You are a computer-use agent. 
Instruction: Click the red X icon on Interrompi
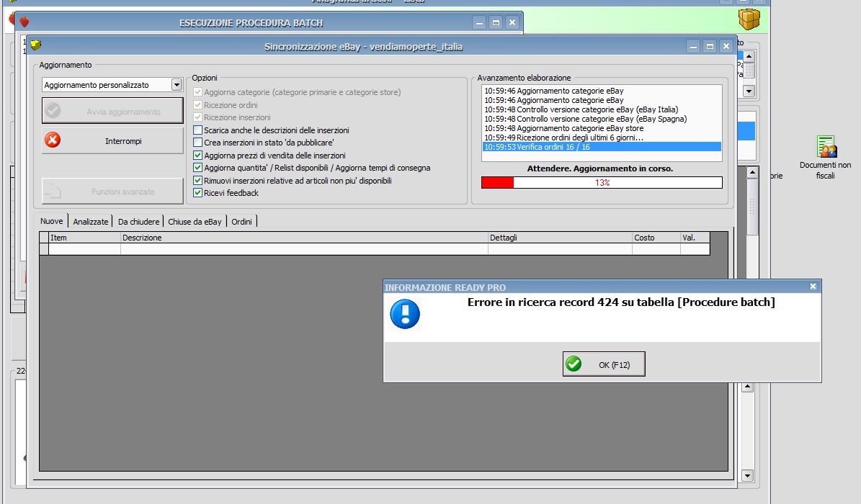click(53, 140)
